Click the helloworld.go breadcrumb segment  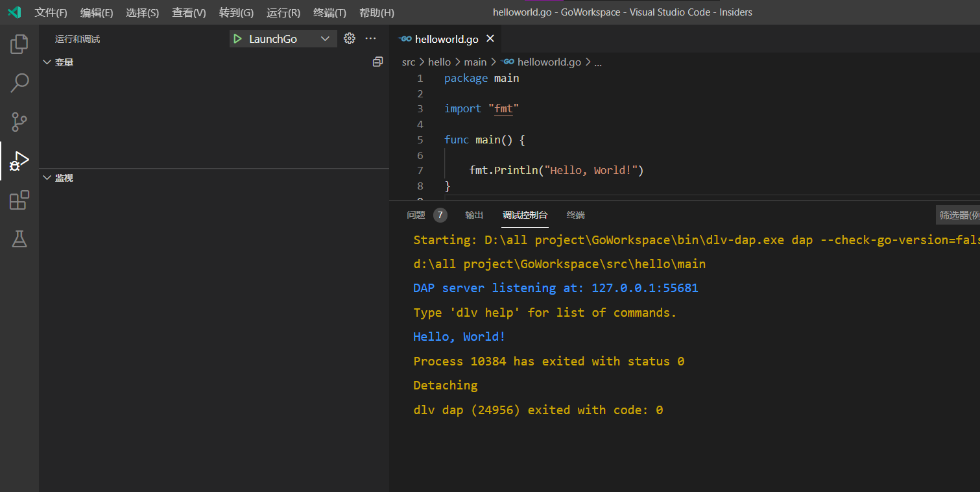(x=549, y=62)
